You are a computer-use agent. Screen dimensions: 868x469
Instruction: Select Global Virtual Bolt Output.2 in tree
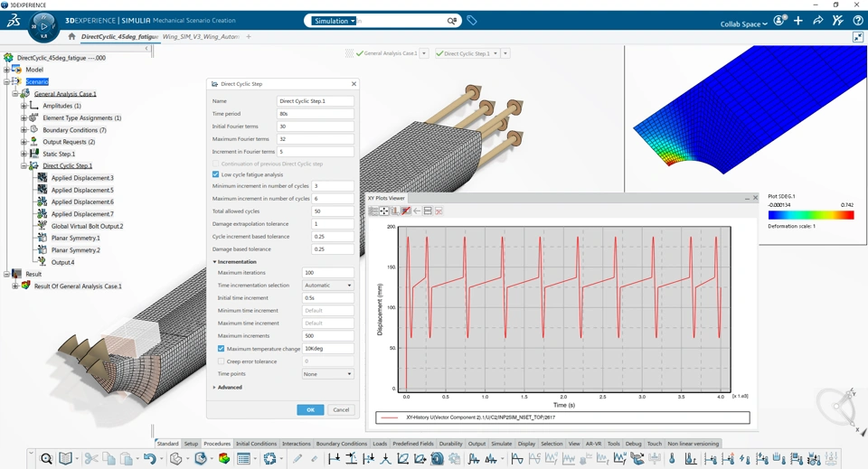click(87, 226)
